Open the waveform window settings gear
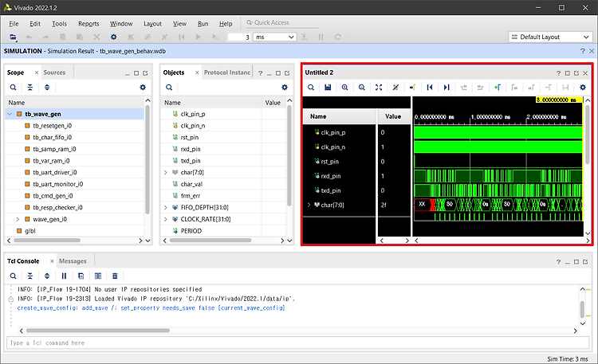 [583, 88]
